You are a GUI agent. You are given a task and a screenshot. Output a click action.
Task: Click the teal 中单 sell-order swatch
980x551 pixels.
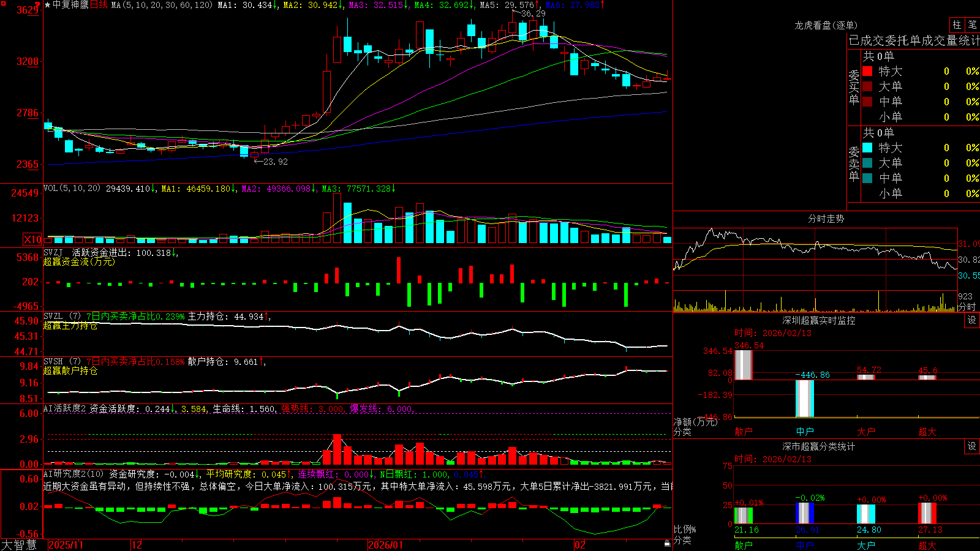tap(867, 178)
